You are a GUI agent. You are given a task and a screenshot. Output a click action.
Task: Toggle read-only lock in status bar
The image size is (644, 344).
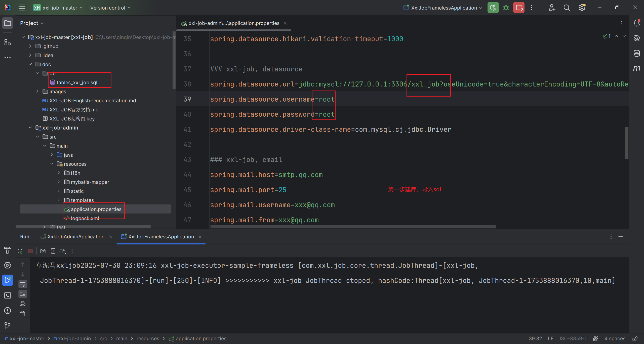click(635, 339)
